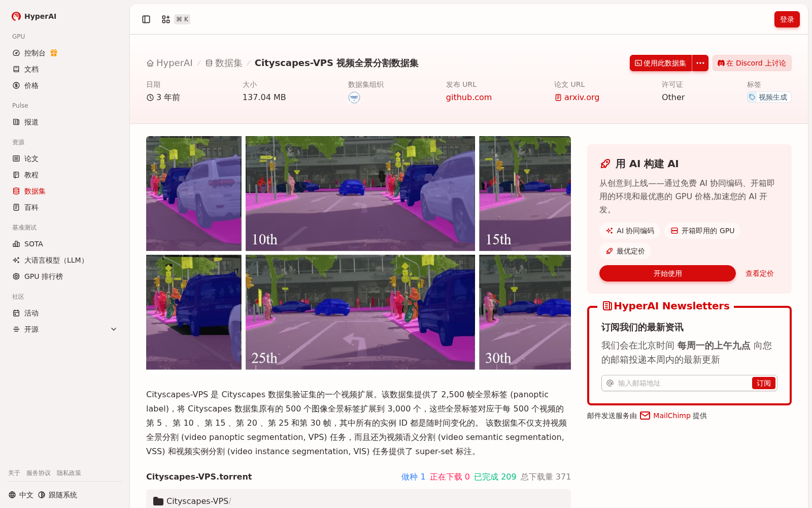
Task: Click 使用此数据集 button
Action: (661, 63)
